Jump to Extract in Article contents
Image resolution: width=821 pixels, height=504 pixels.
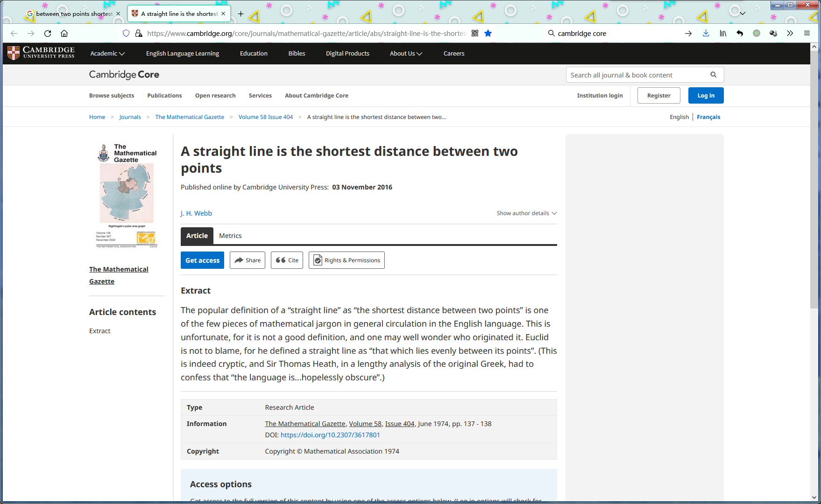click(100, 331)
